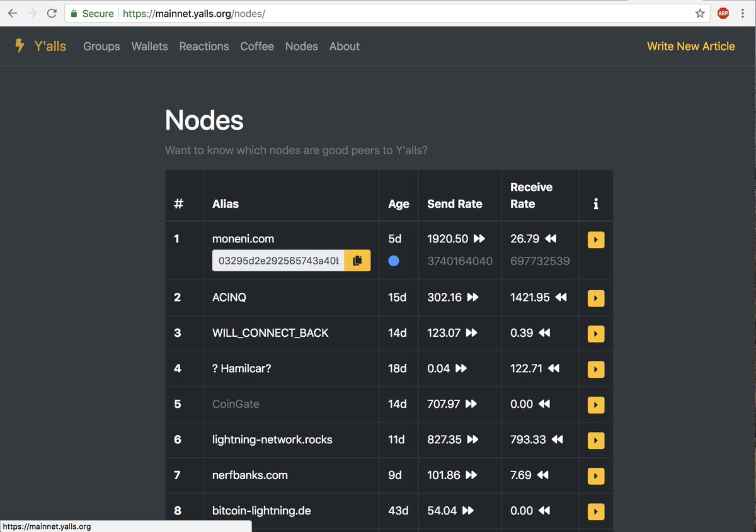Viewport: 756px width, 532px height.
Task: Open the Groups nav item
Action: 101,46
